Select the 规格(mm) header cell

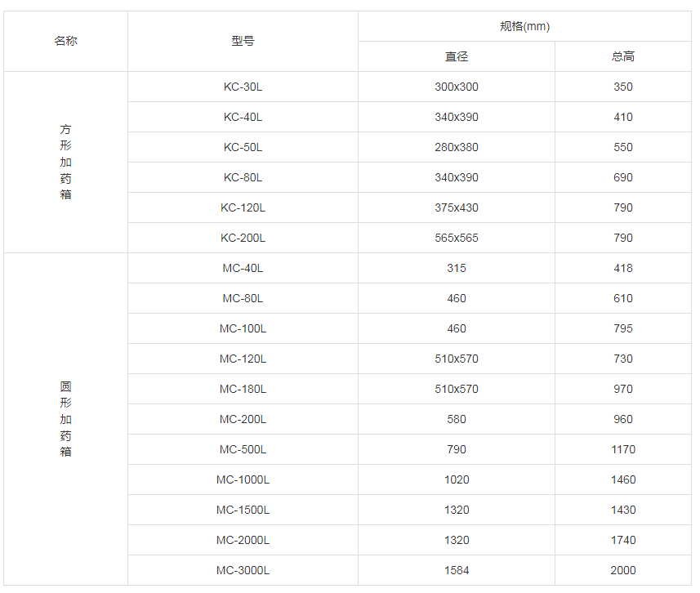[524, 26]
